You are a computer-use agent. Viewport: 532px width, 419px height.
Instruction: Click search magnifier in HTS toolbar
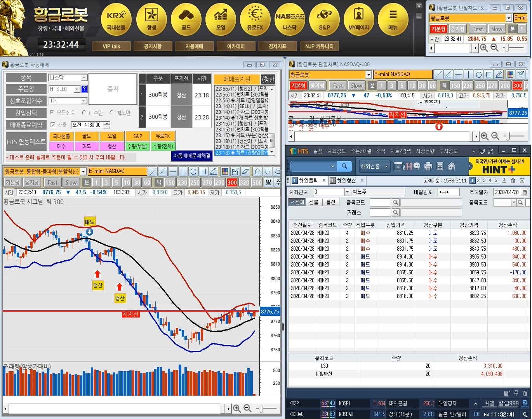(344, 166)
